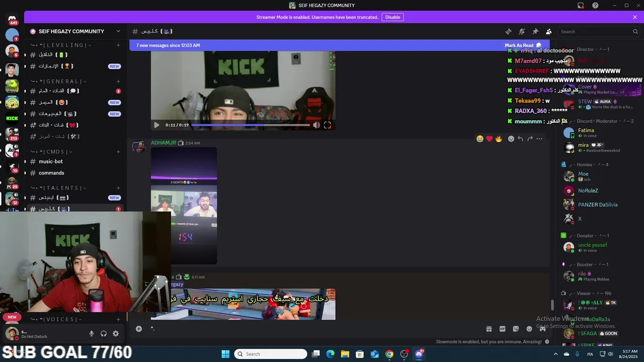Forward ADHAMJR's message arrow
This screenshot has height=362, width=644.
coord(530,139)
